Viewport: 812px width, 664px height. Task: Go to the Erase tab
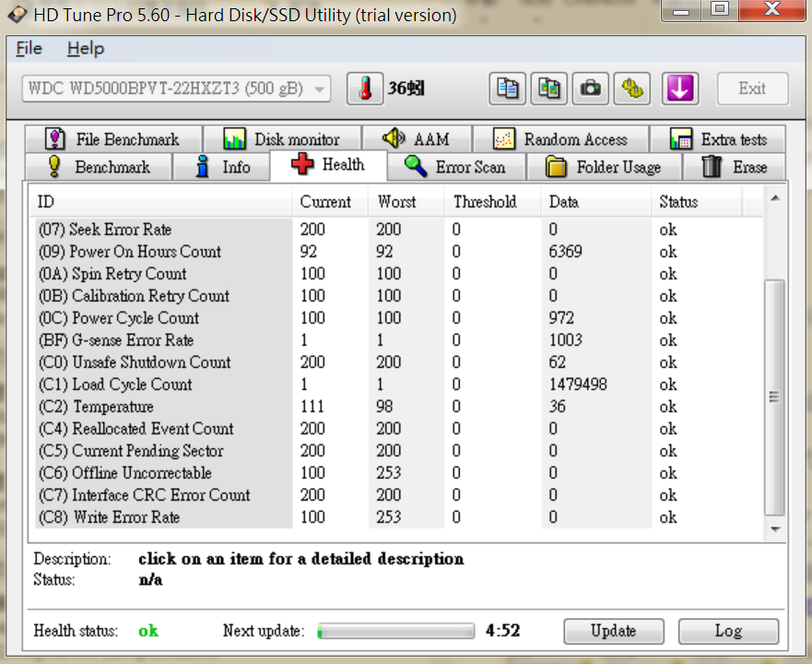click(x=735, y=167)
